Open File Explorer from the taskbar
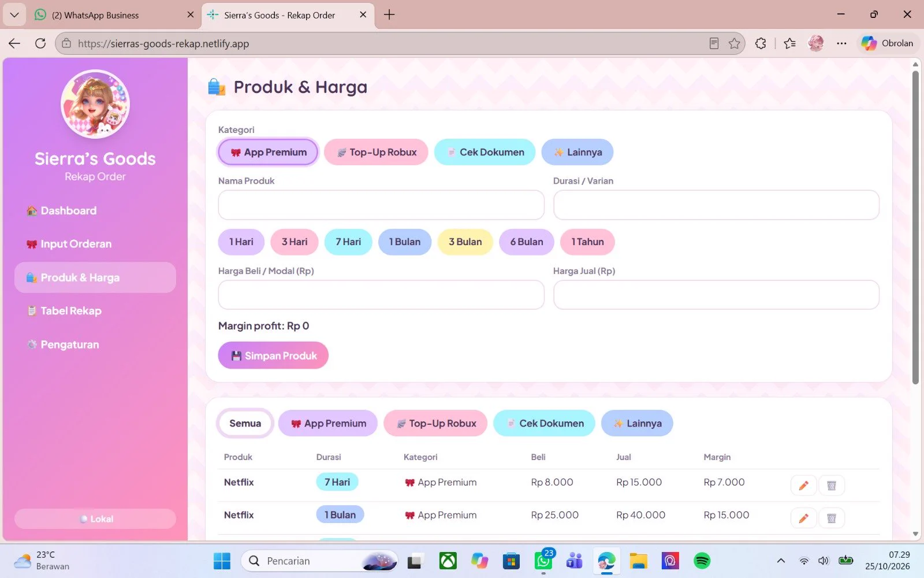 [638, 561]
